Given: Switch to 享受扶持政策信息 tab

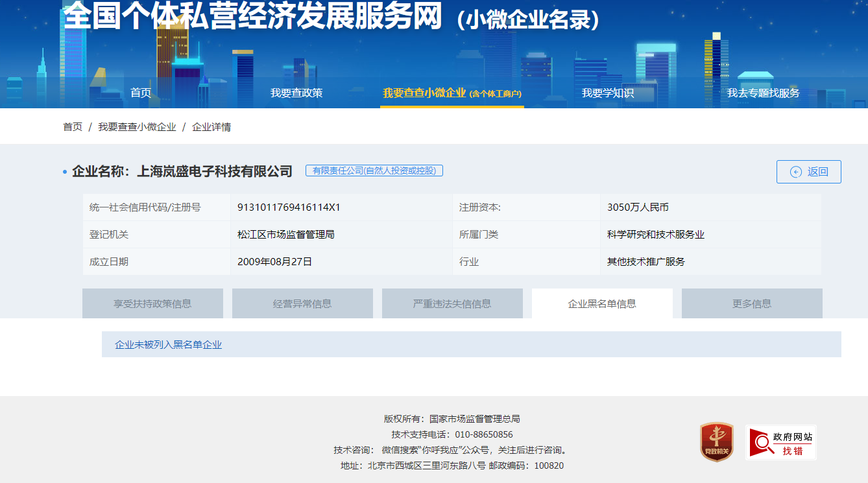Looking at the screenshot, I should [152, 303].
